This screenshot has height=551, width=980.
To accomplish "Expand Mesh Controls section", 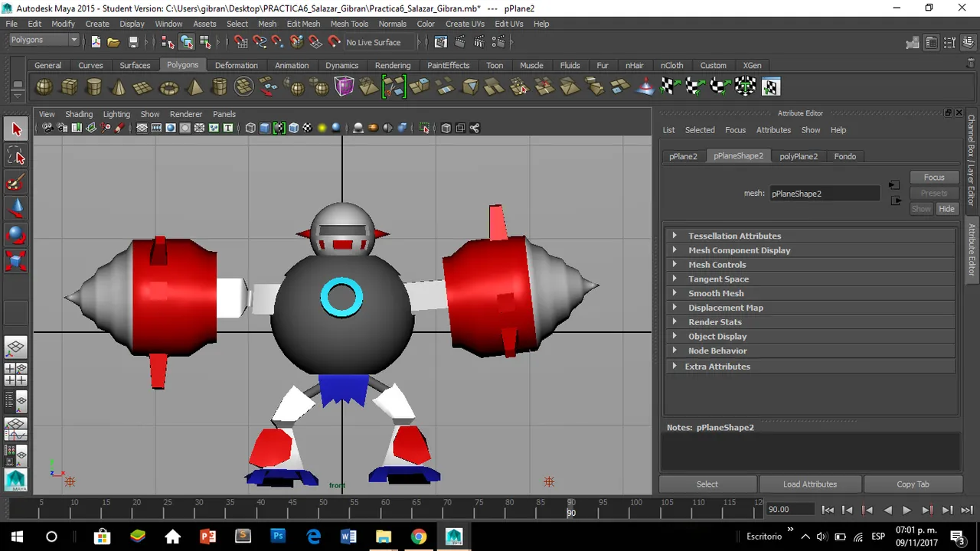I will (810, 265).
